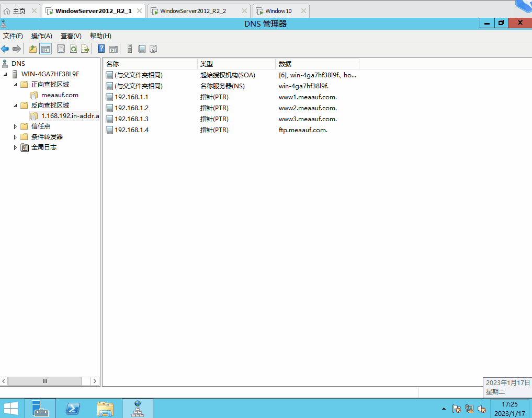Screen dimensions: 532x418
Task: Open the 帮助(H) menu
Action: click(100, 36)
